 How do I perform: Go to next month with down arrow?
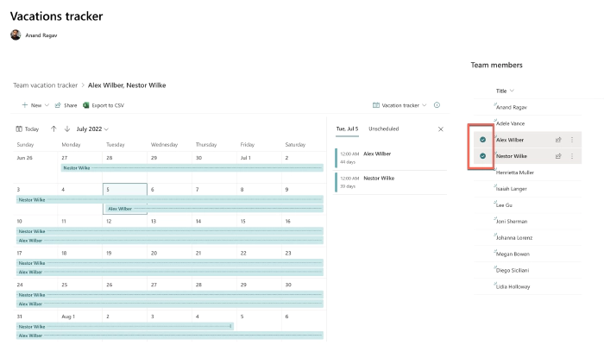point(67,129)
